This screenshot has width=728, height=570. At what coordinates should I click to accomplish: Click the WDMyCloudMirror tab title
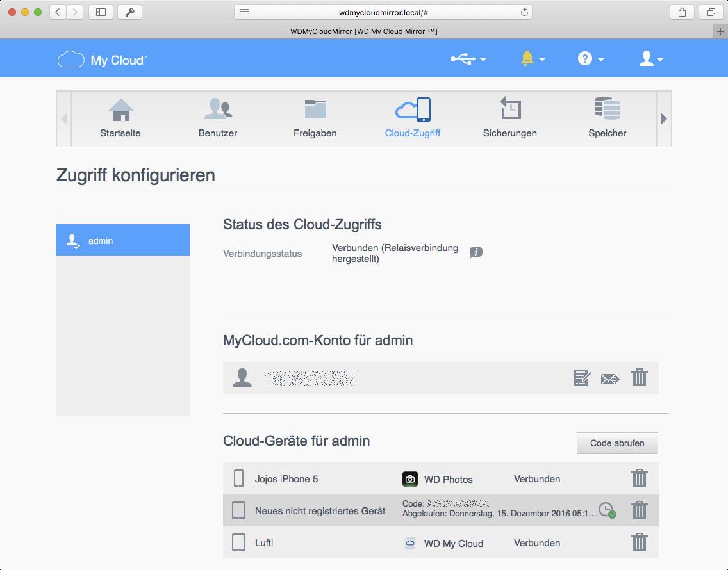(x=364, y=31)
